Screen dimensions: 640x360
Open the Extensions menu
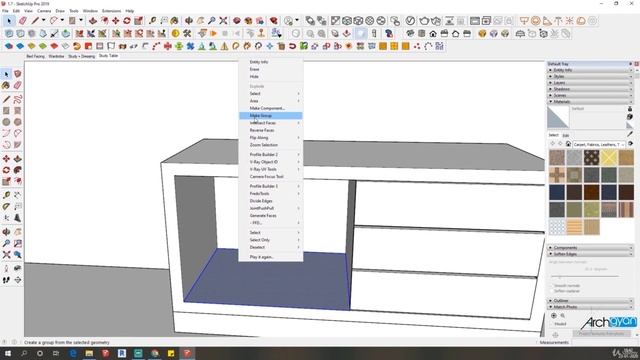tap(111, 11)
